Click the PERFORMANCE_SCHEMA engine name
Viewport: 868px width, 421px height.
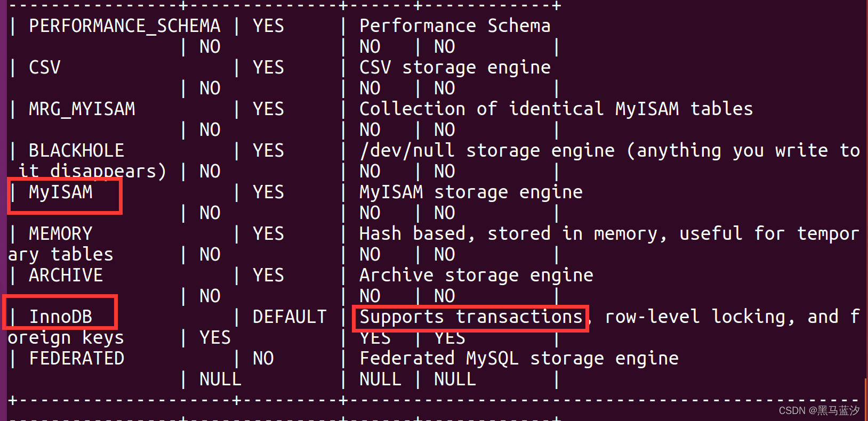pyautogui.click(x=125, y=26)
